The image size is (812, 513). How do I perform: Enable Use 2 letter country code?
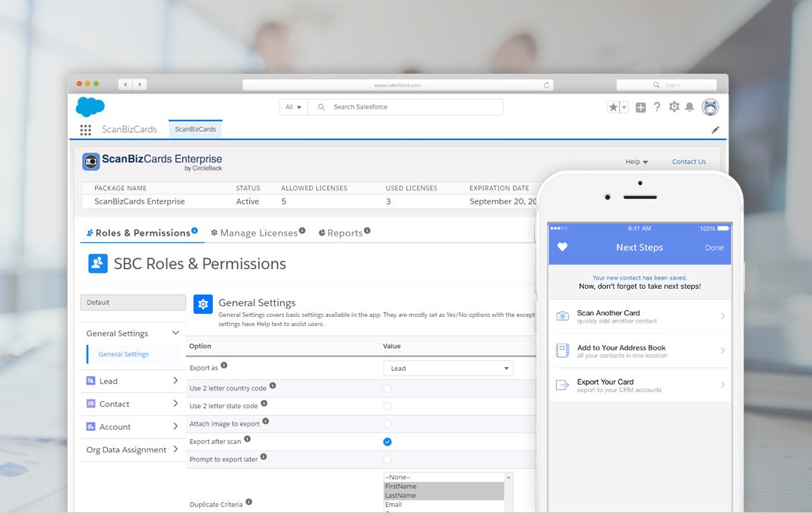pyautogui.click(x=387, y=388)
